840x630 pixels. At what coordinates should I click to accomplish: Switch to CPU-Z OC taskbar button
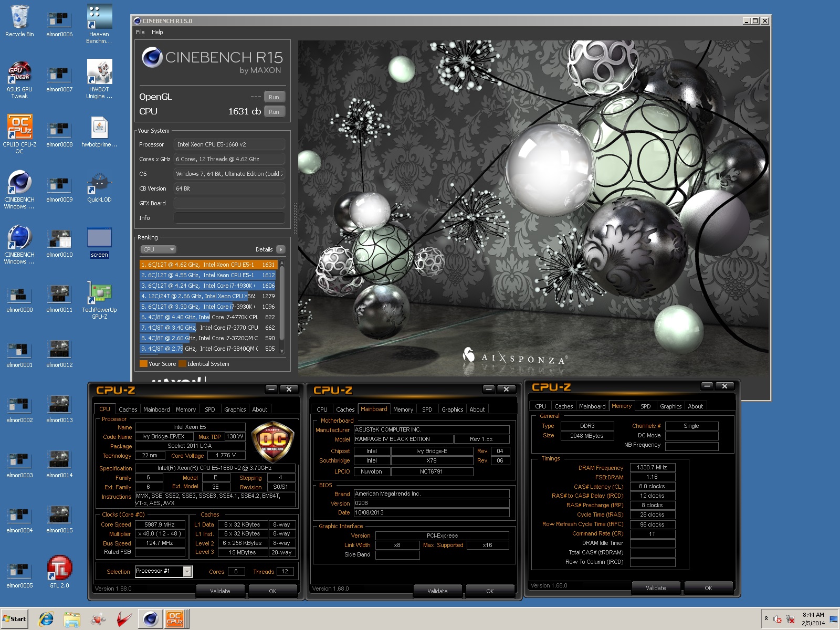click(x=175, y=619)
